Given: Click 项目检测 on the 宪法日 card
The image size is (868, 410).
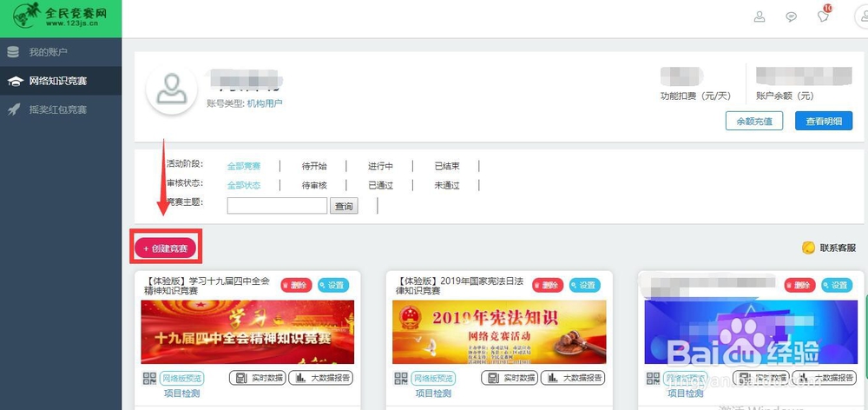Looking at the screenshot, I should (x=433, y=393).
